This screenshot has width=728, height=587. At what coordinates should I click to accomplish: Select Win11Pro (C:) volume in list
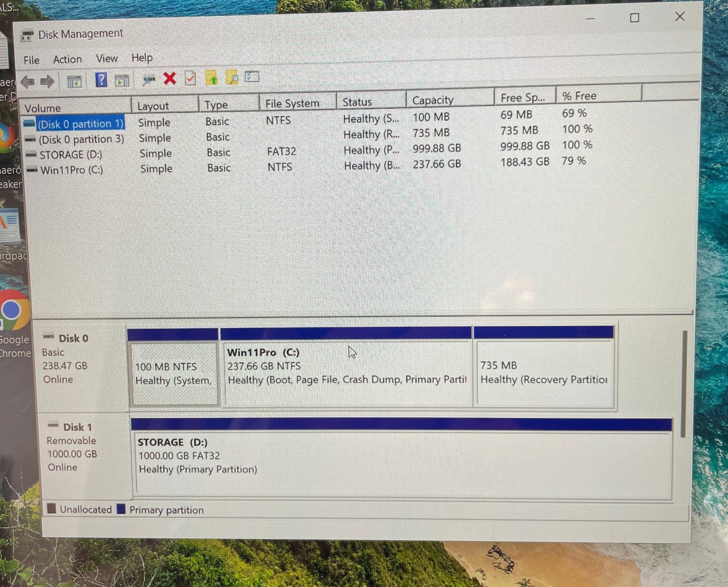tap(71, 170)
